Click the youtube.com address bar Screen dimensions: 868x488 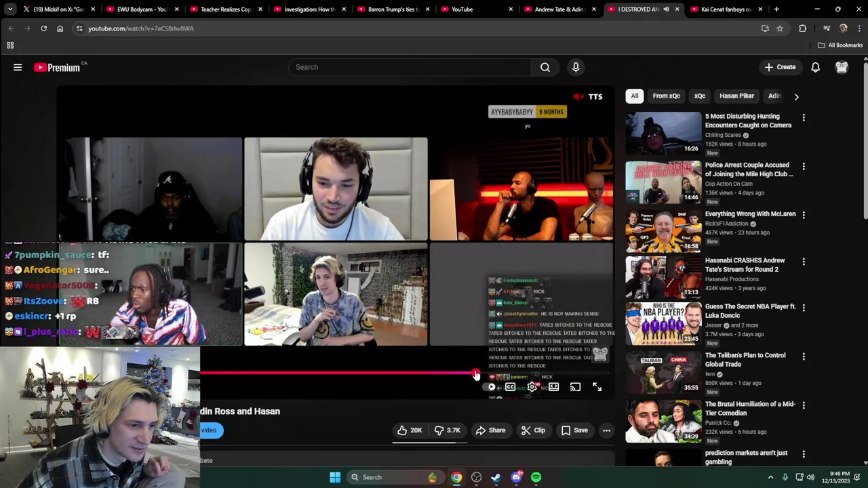pyautogui.click(x=414, y=28)
